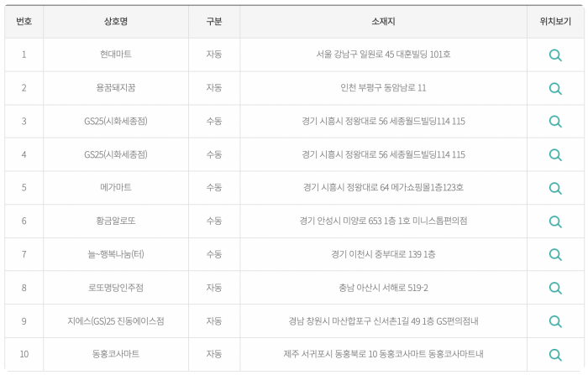Click the 번호 column header

[24, 21]
